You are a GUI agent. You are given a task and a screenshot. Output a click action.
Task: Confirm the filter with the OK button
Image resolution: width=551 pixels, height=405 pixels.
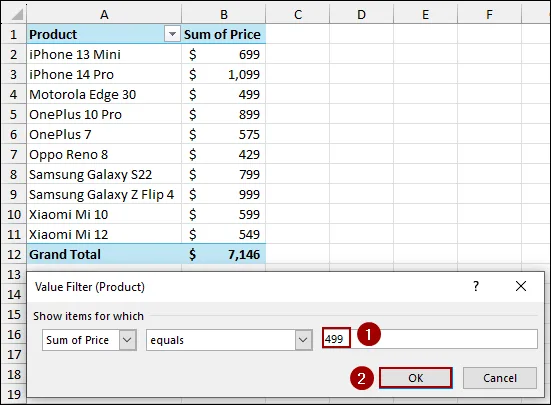(x=415, y=378)
